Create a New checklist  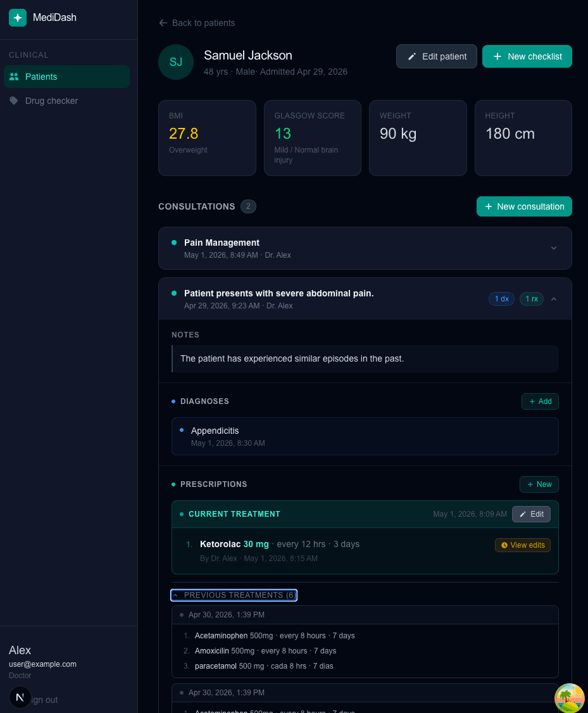tap(527, 56)
